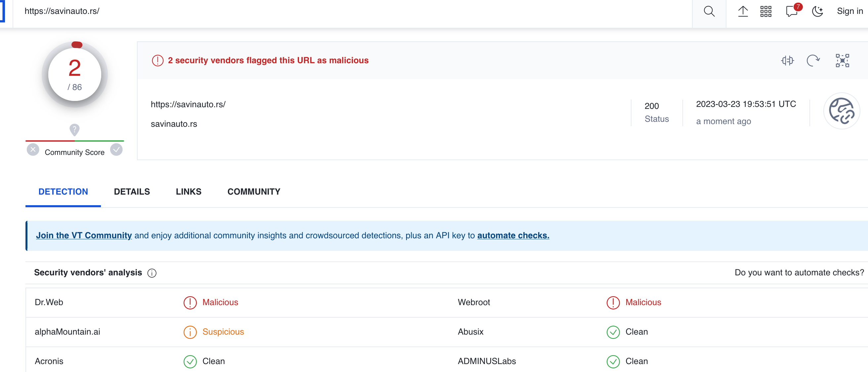This screenshot has height=372, width=868.
Task: Click Security vendors' analysis info icon
Action: 152,273
